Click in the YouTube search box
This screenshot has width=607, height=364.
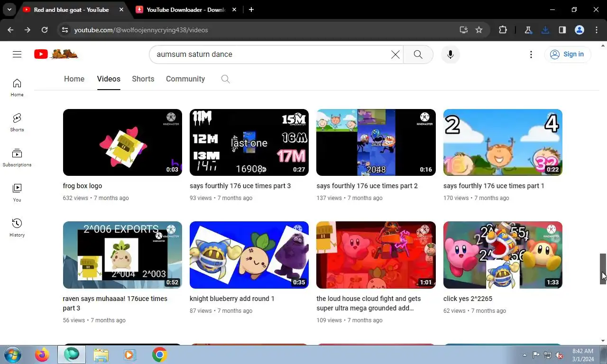[273, 55]
